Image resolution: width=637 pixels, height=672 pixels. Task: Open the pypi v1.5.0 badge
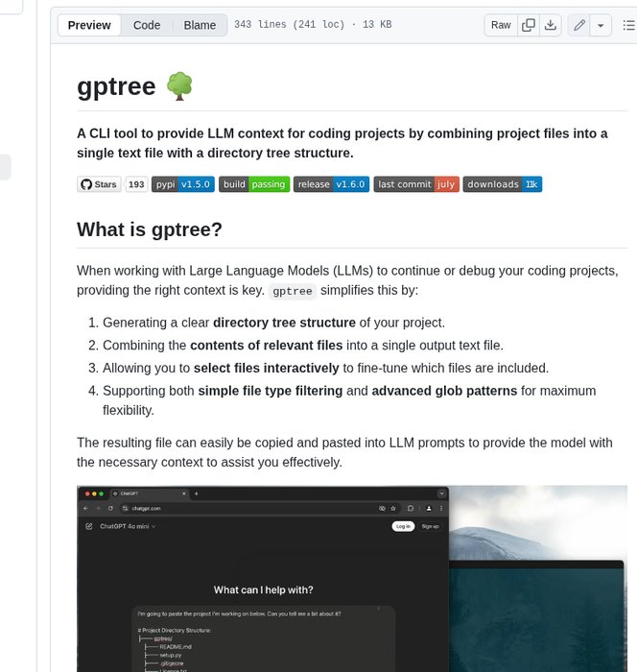pos(183,184)
